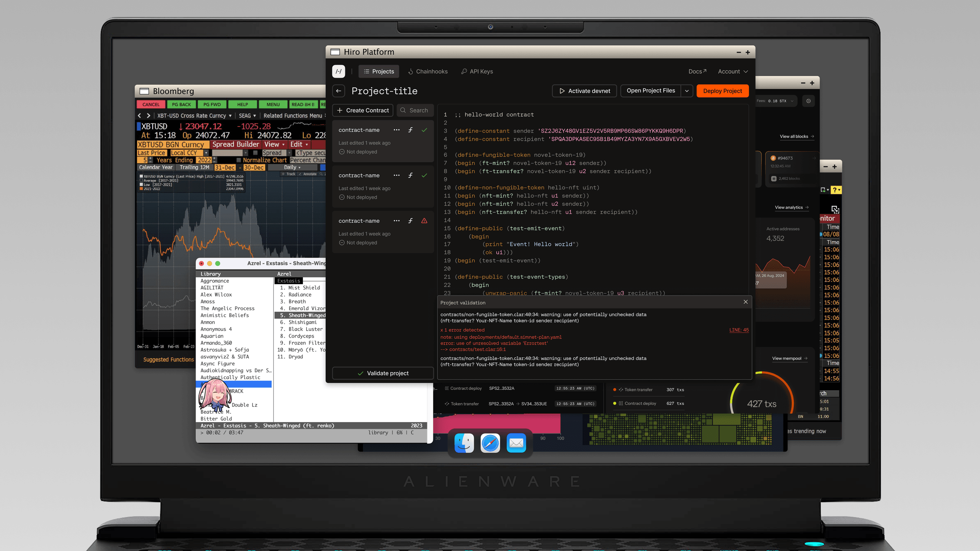Open the SEAG dropdown in Bloomberg
This screenshot has width=980, height=551.
247,116
